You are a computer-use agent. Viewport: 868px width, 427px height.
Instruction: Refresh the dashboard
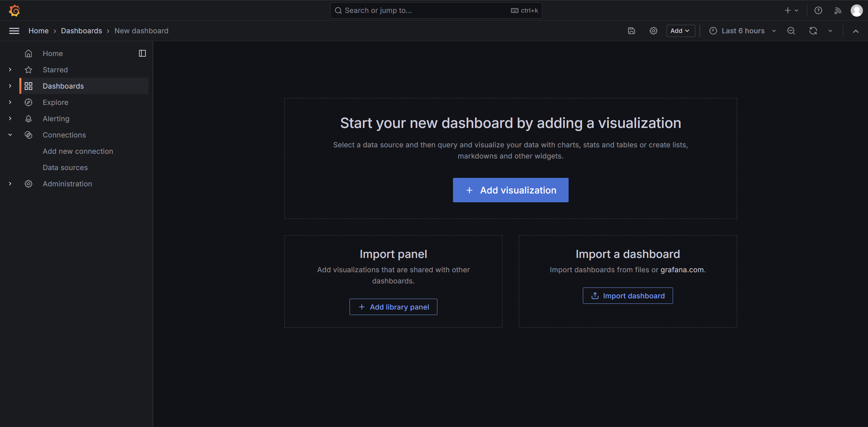click(x=813, y=31)
